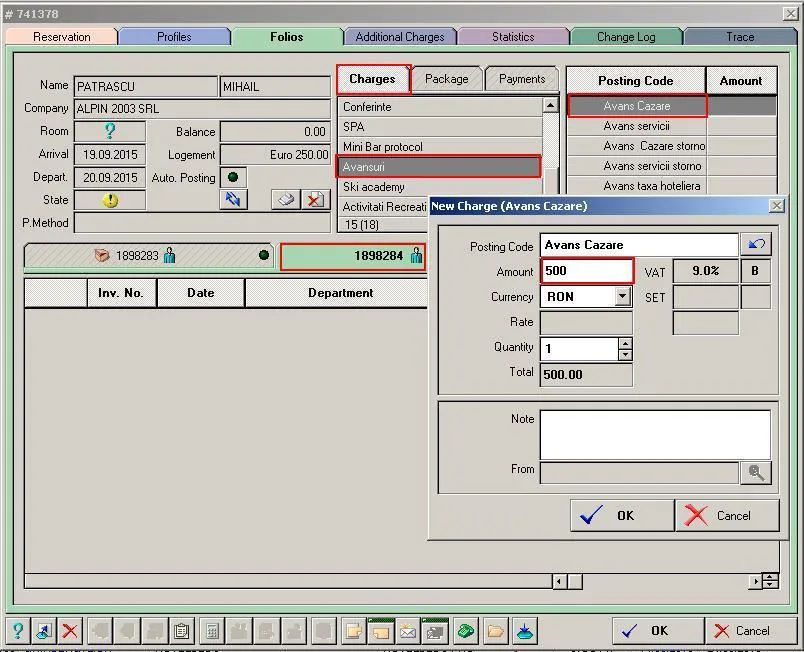Confirm New Charge dialog with OK
The width and height of the screenshot is (804, 652).
click(x=622, y=515)
